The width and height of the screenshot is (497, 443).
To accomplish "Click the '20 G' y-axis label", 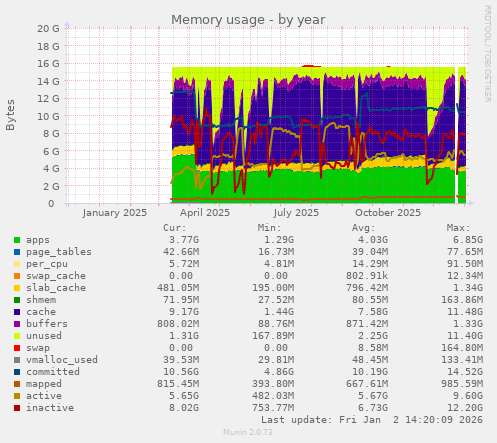I will 48,29.
